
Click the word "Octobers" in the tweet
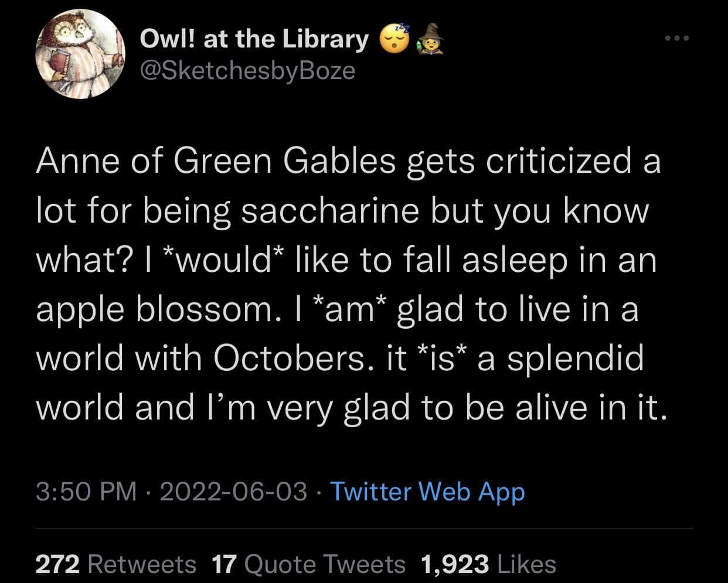pyautogui.click(x=288, y=358)
